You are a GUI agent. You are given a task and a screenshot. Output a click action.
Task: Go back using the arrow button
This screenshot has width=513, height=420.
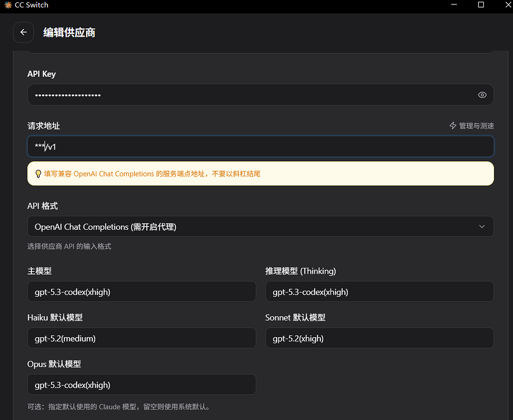coord(23,32)
